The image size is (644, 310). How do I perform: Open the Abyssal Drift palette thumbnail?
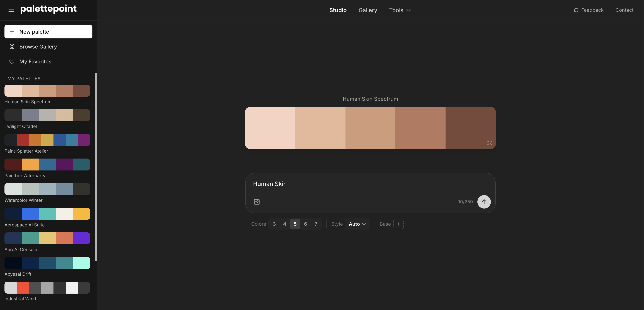click(x=47, y=263)
